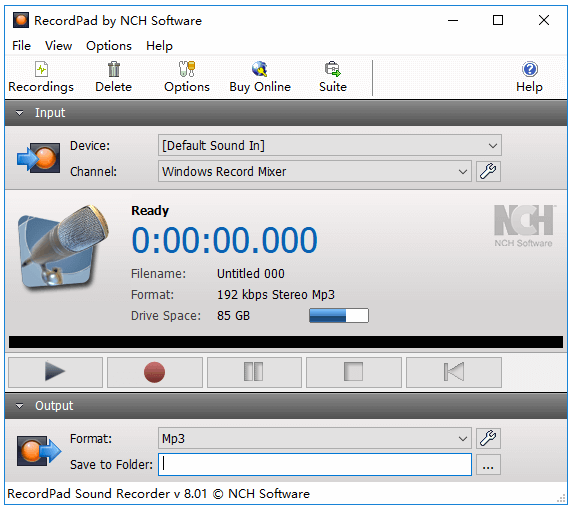Screen dimensions: 571x509
Task: Click the Untitled 000 filename text
Action: pos(251,273)
